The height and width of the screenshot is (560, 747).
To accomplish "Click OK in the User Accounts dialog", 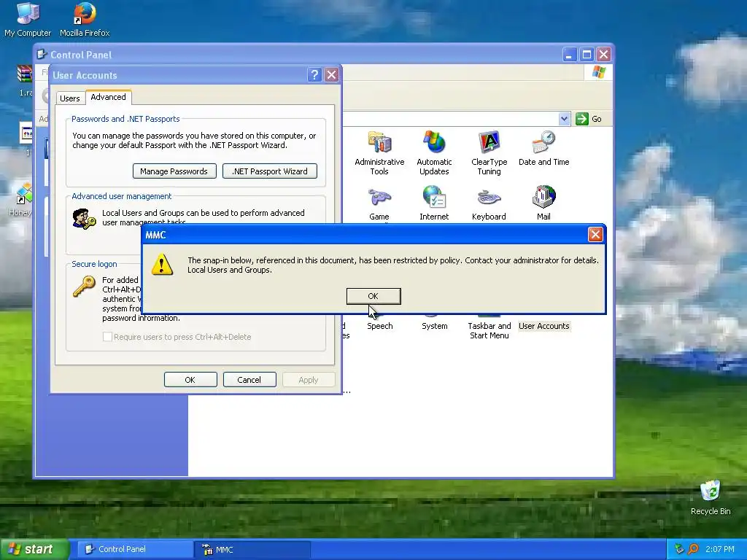I will (x=190, y=380).
